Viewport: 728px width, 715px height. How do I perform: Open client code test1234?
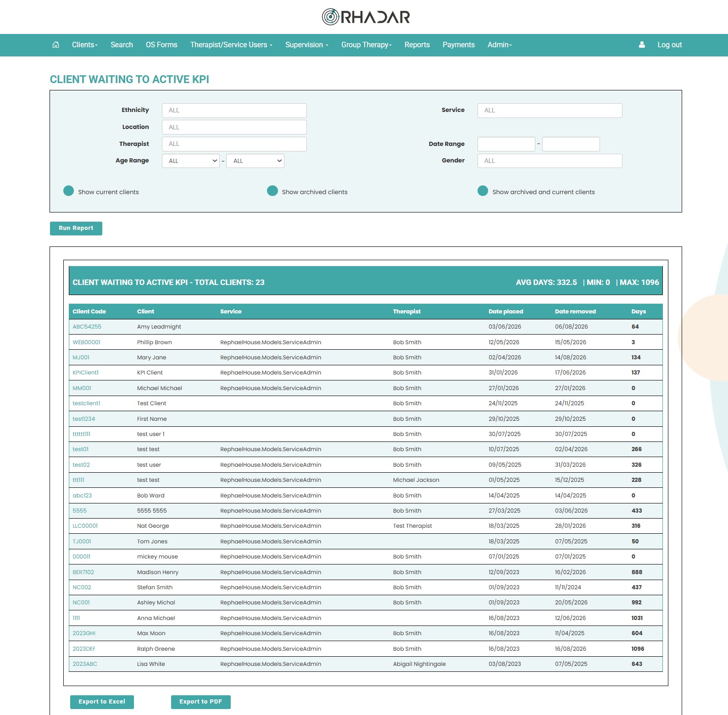point(83,419)
